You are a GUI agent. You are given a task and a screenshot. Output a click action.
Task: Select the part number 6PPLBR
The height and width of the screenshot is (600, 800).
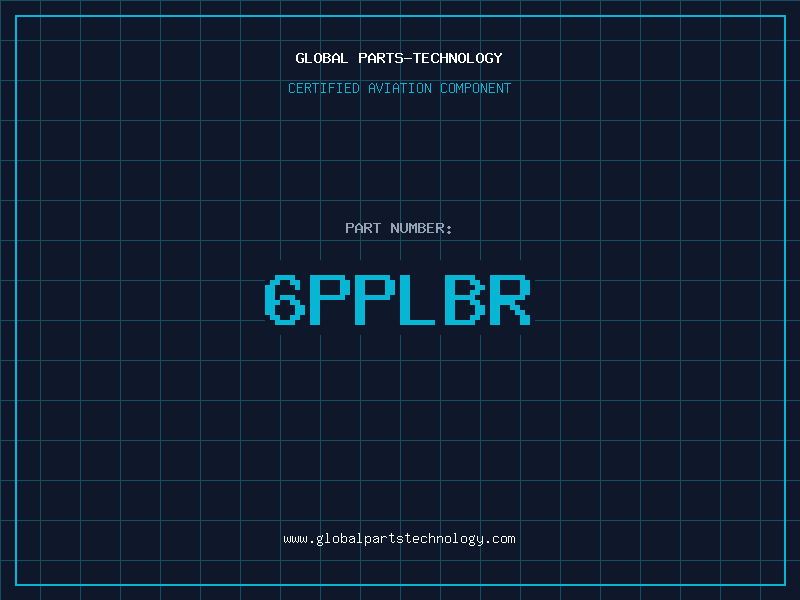(x=398, y=300)
